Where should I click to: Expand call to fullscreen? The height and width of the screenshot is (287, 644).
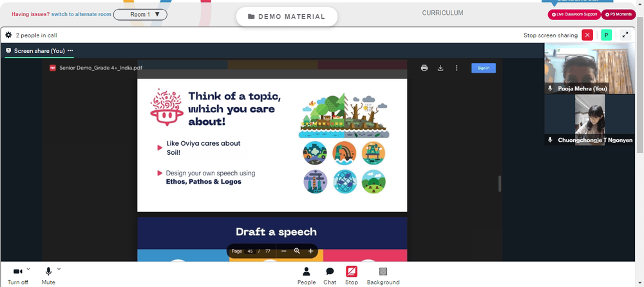coord(625,35)
